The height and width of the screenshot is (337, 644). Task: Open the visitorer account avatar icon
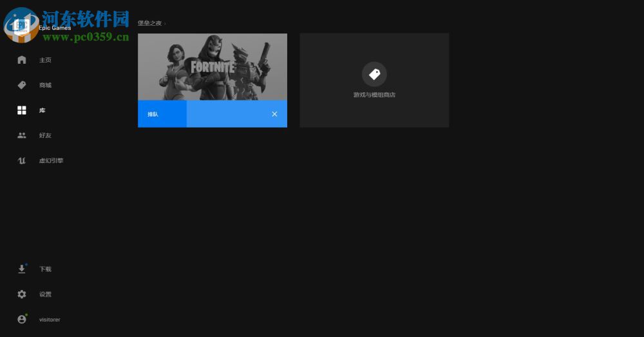point(22,320)
